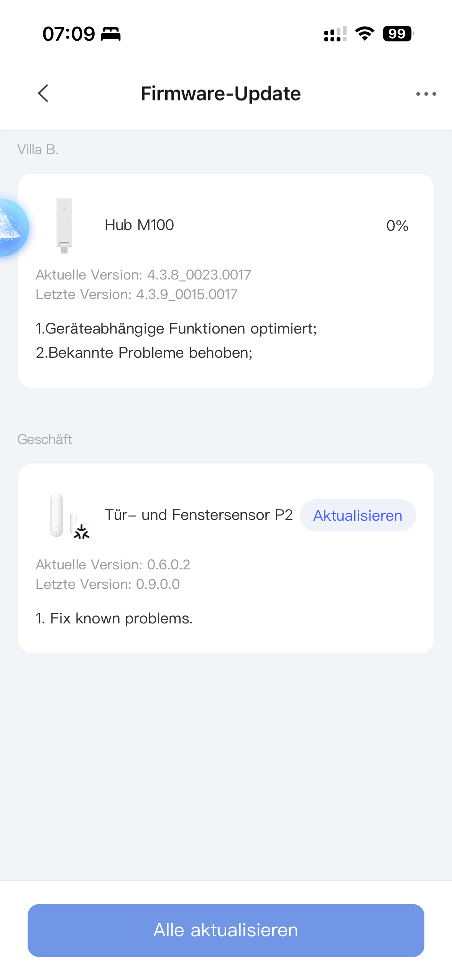The image size is (452, 980).
Task: Tap the Villa B. section header
Action: [38, 150]
